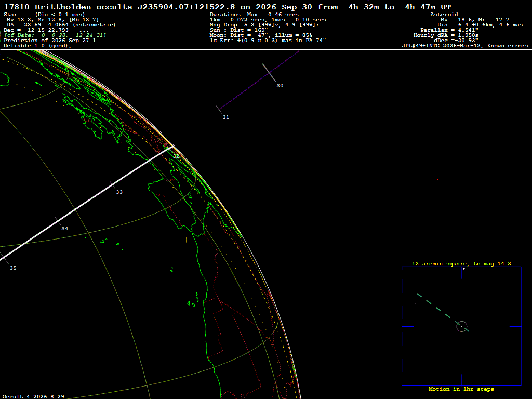Click the dashed teal asteroid motion line
This screenshot has width=532, height=399.
[443, 312]
